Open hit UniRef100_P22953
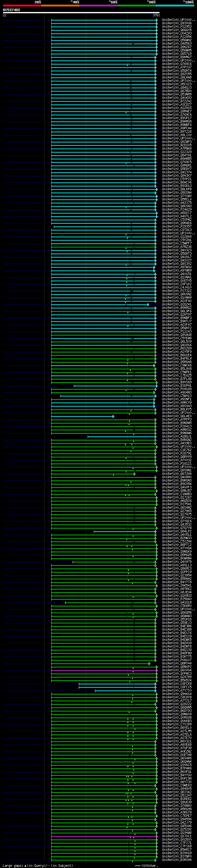Viewport: 197px width, 868px height. coord(177,26)
